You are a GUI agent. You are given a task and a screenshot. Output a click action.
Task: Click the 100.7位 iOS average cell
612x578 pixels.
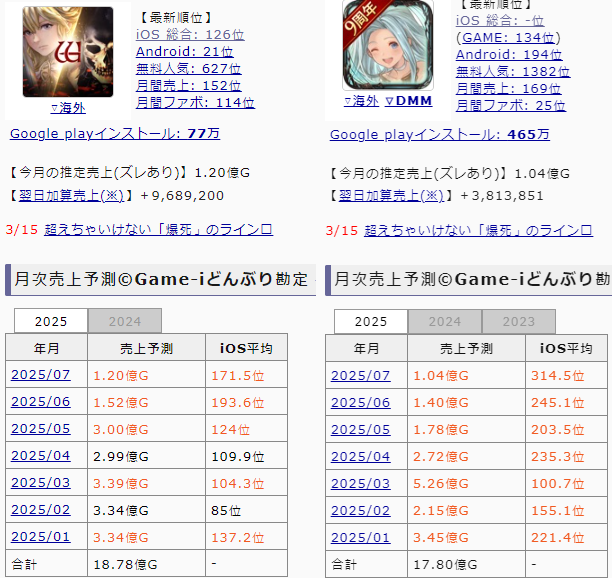click(566, 484)
